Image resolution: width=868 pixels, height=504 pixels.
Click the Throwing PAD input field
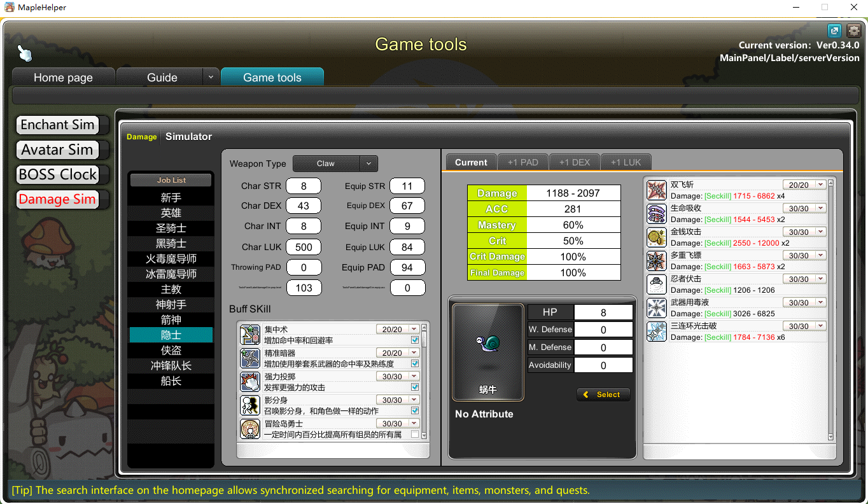(304, 267)
